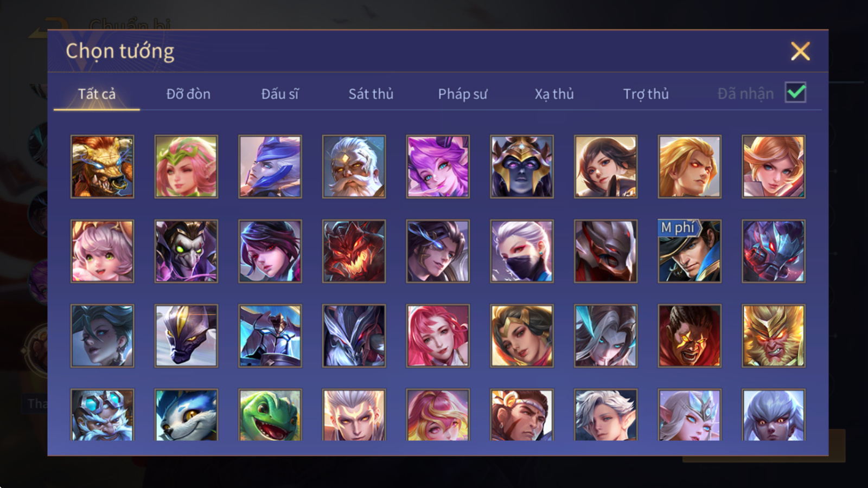Choose the green chameleon hero portrait
868x488 pixels.
[270, 414]
